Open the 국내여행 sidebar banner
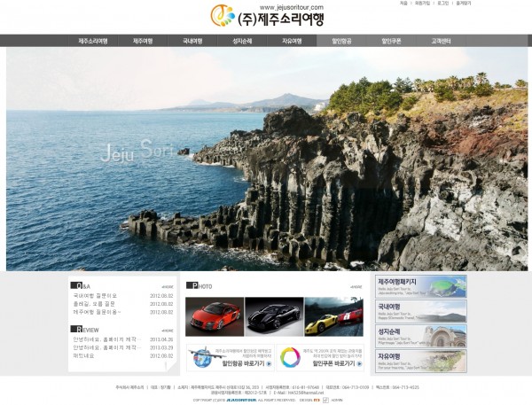532x405 pixels. pyautogui.click(x=420, y=311)
